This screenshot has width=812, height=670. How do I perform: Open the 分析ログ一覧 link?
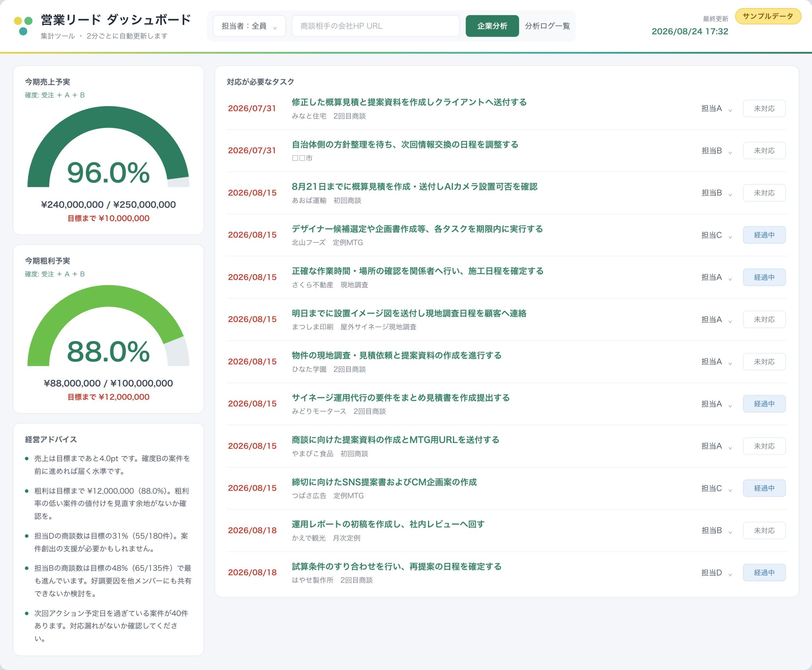[547, 26]
